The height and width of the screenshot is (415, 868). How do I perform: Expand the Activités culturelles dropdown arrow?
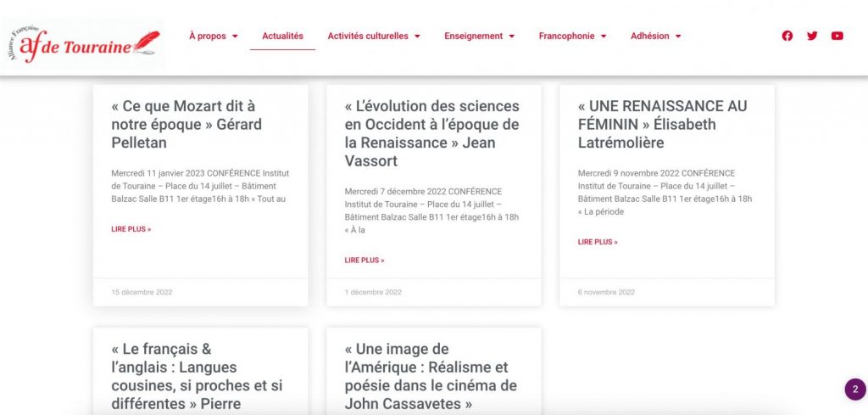pyautogui.click(x=417, y=36)
